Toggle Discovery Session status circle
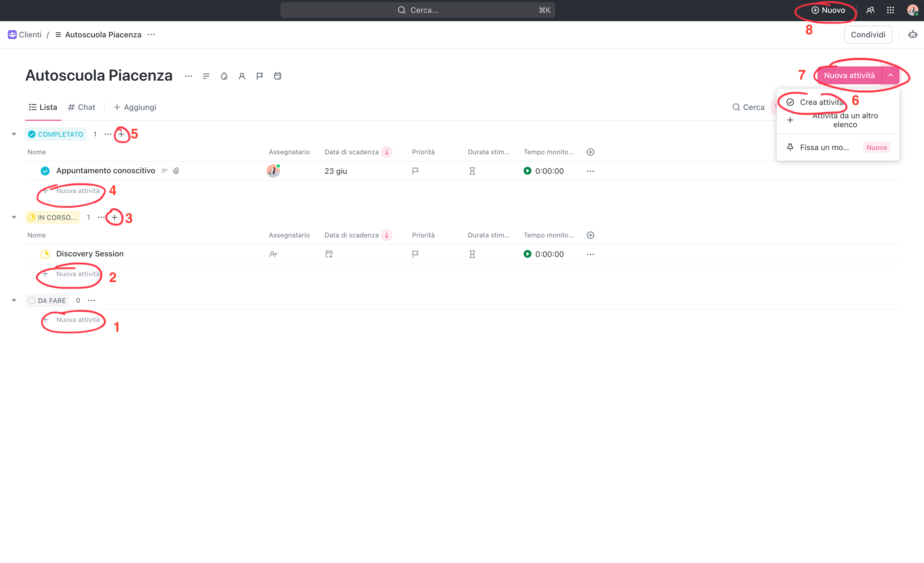Image resolution: width=924 pixels, height=563 pixels. (45, 254)
